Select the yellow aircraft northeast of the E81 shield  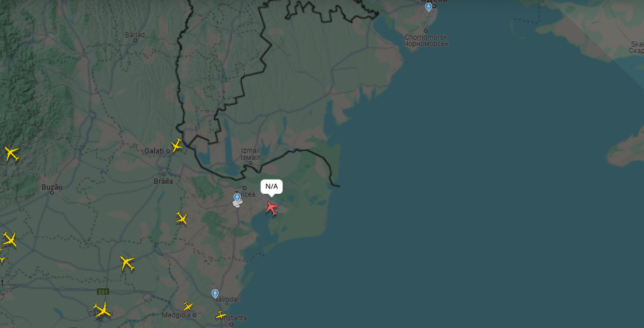(x=128, y=263)
